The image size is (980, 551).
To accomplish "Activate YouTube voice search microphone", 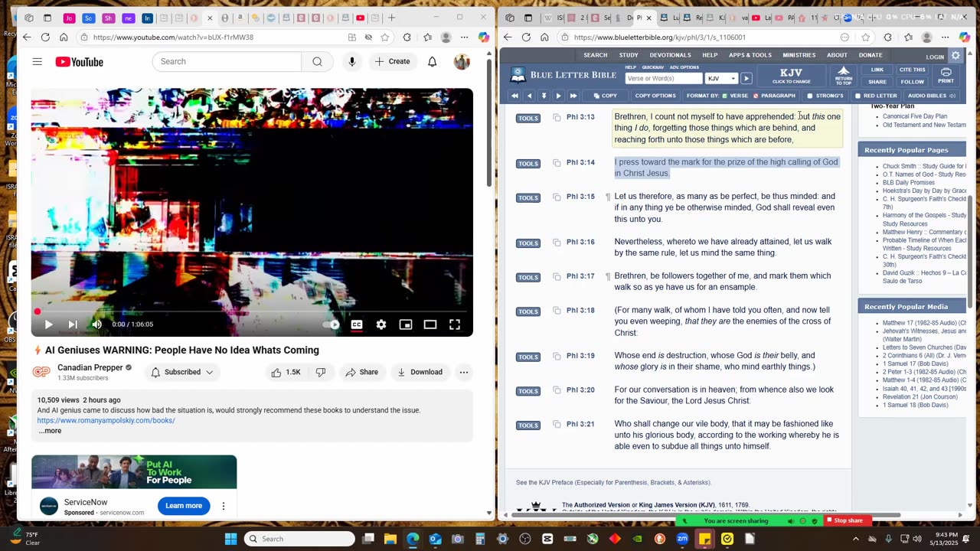I will [352, 61].
